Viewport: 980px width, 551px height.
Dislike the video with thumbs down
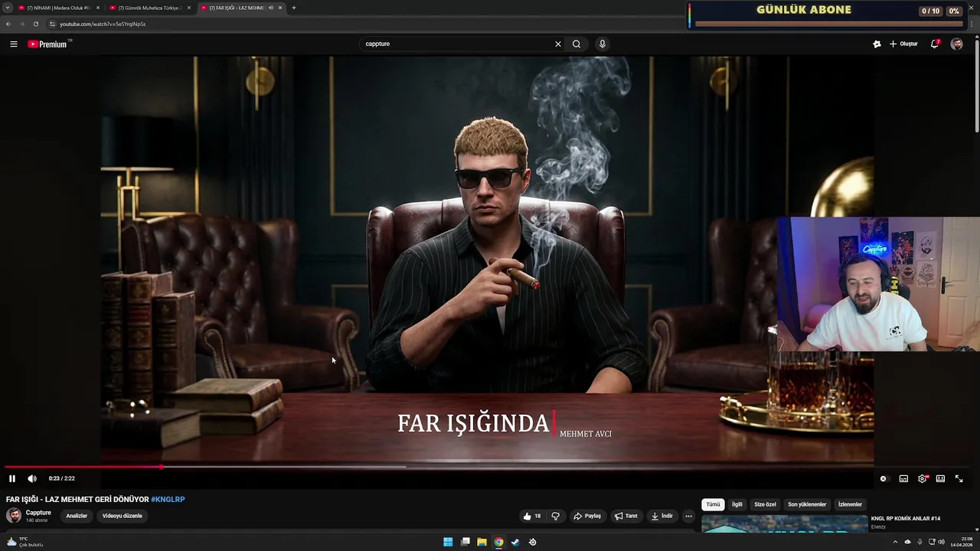point(555,516)
